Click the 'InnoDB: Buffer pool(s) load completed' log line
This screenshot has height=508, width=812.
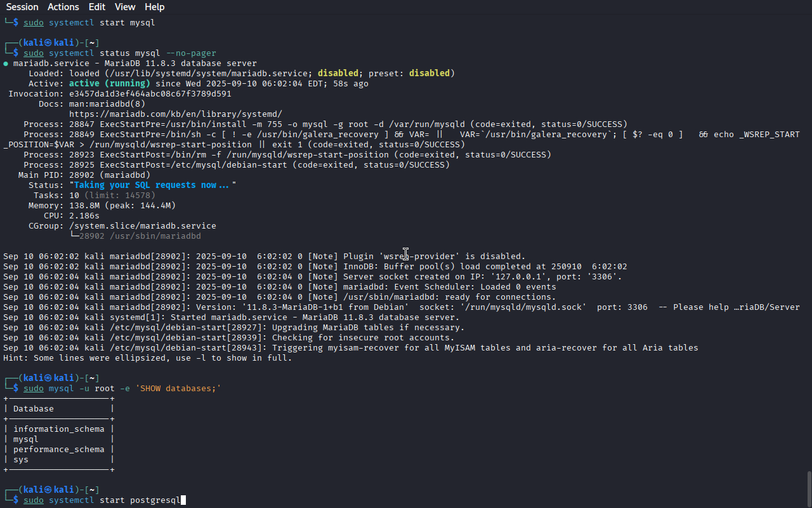click(x=315, y=267)
